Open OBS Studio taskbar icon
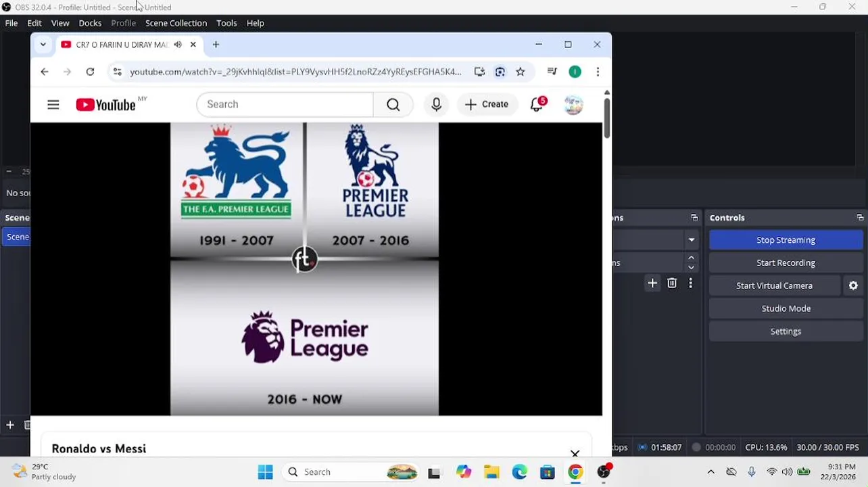Screen dimensions: 868x487 pyautogui.click(x=603, y=472)
